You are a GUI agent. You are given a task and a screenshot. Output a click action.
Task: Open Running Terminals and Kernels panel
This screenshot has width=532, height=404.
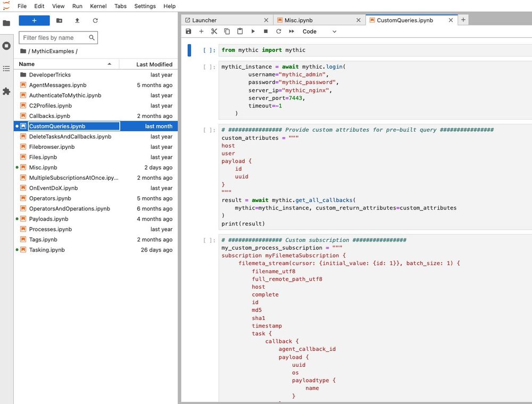point(6,46)
